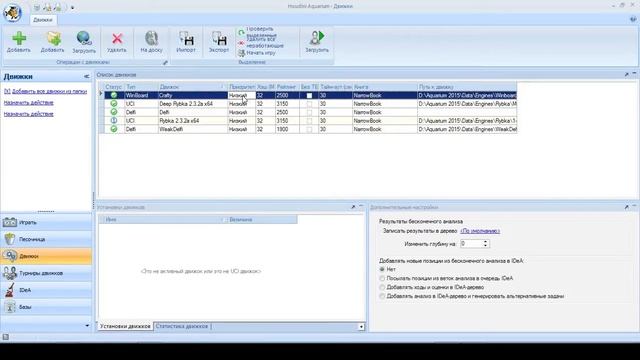Open Играть in the navigation pane
This screenshot has width=640, height=360.
(x=46, y=222)
